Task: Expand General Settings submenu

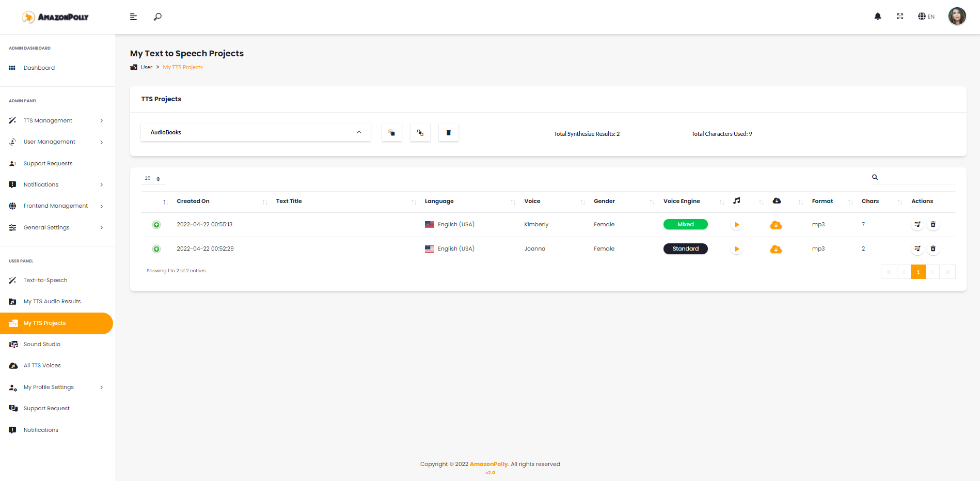Action: click(57, 228)
